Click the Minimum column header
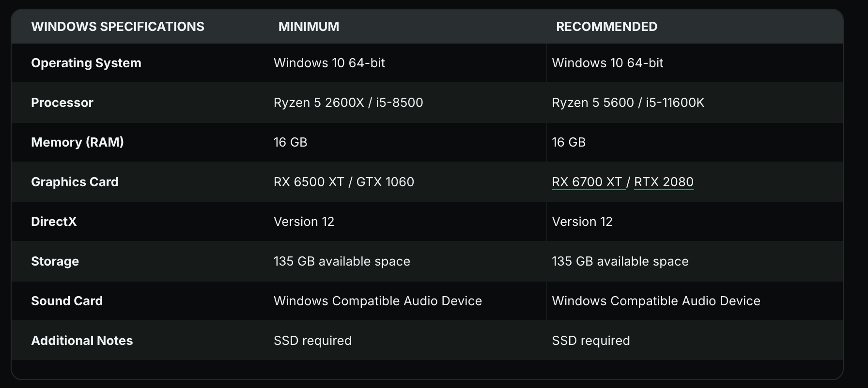 pyautogui.click(x=309, y=27)
